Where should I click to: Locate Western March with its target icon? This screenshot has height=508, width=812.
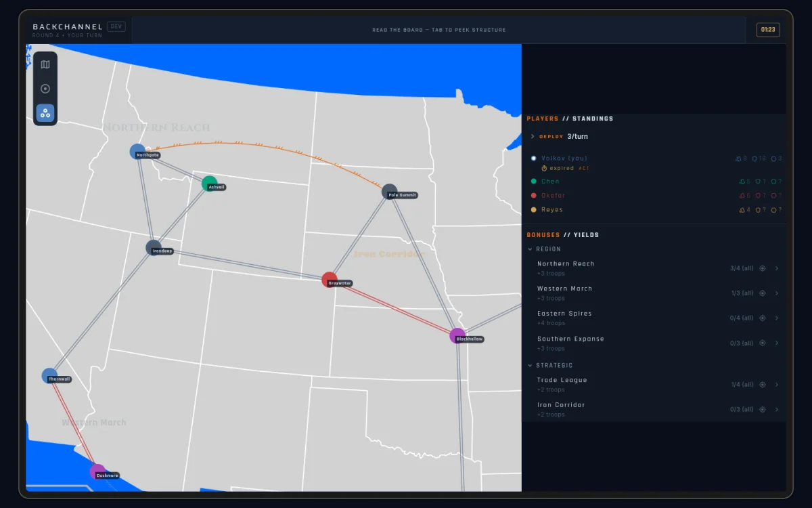(763, 293)
